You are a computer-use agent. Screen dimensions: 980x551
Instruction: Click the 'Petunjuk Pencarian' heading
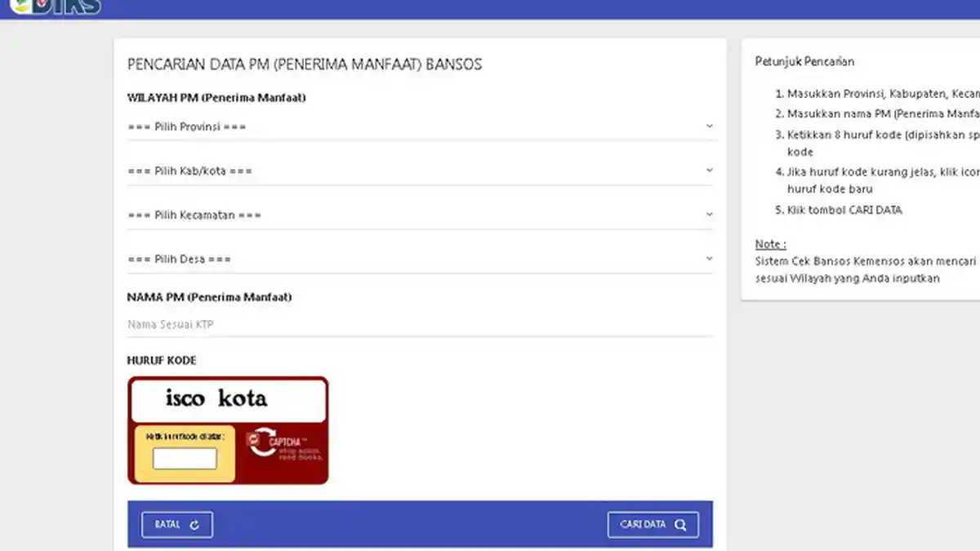804,61
